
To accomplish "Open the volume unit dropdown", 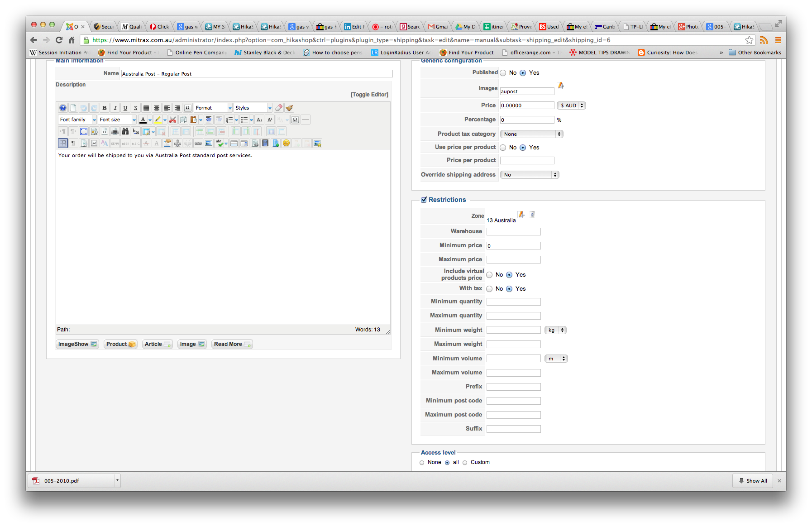I will (x=556, y=359).
